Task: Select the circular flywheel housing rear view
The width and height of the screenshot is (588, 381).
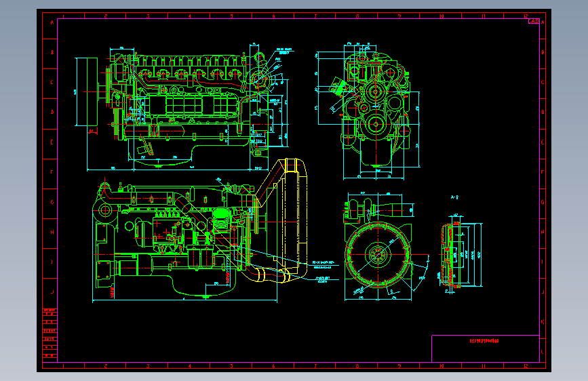Action: pyautogui.click(x=378, y=255)
